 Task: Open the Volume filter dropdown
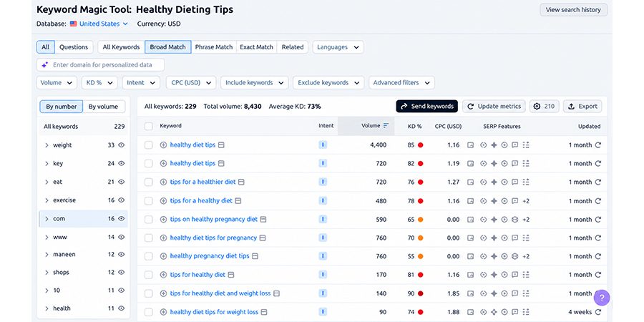(57, 82)
